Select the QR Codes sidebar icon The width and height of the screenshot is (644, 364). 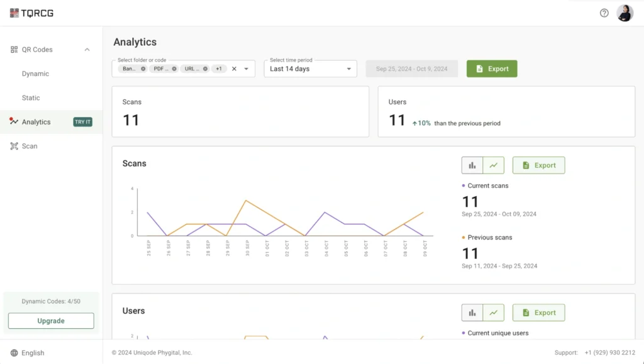pyautogui.click(x=14, y=49)
